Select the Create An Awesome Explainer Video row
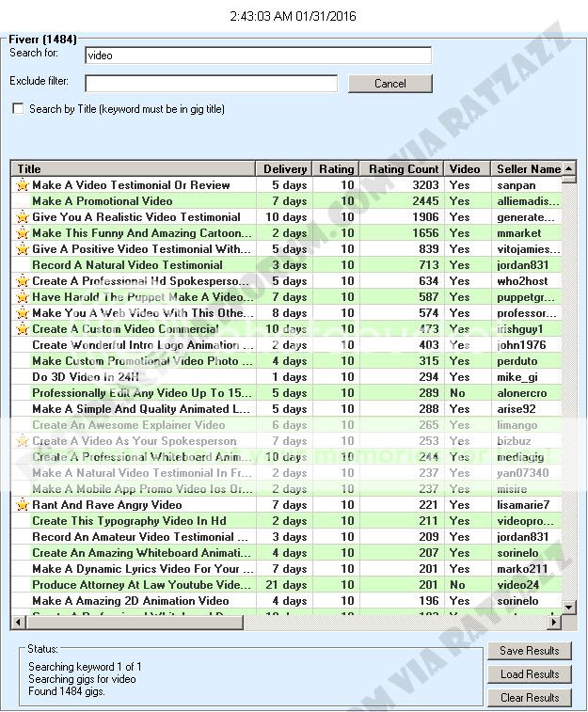This screenshot has height=712, width=588. point(287,425)
